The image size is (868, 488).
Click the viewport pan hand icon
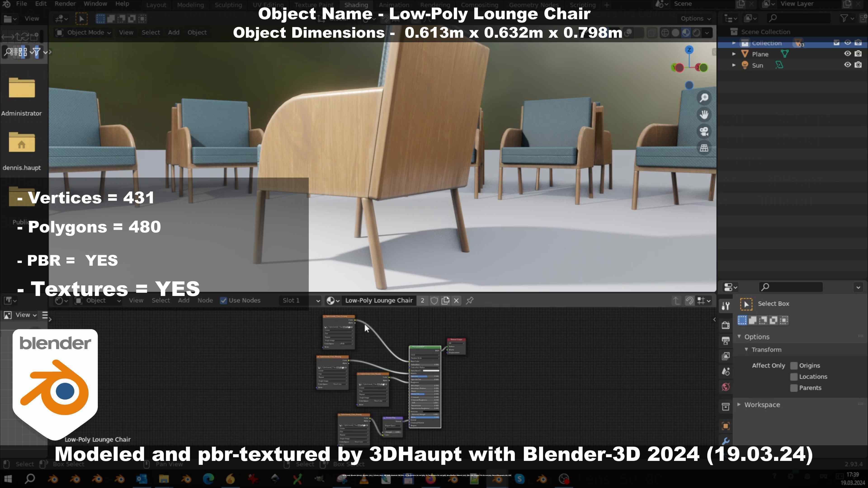[704, 115]
